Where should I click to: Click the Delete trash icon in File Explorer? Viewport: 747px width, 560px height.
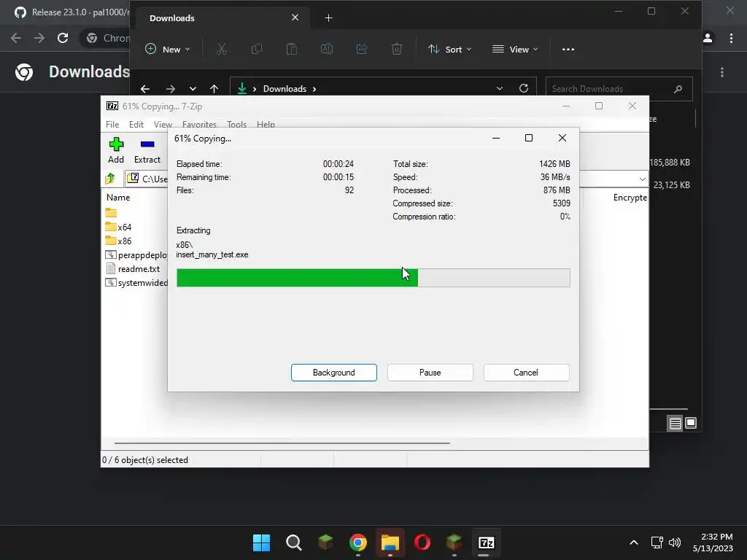[397, 49]
